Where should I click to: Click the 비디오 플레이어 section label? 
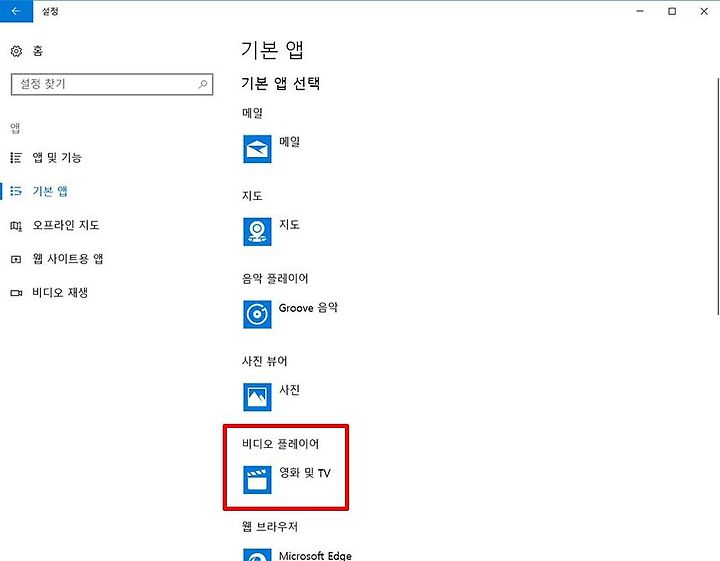pos(280,443)
